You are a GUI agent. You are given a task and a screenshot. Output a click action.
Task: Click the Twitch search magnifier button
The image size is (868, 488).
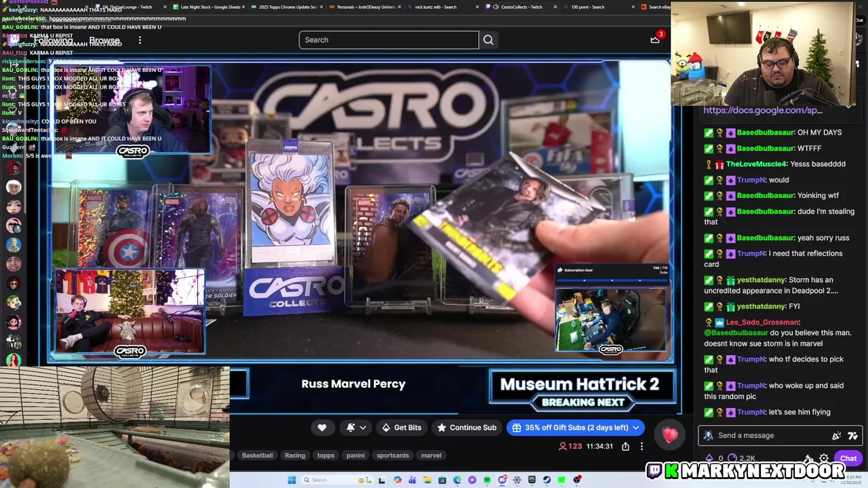point(488,40)
